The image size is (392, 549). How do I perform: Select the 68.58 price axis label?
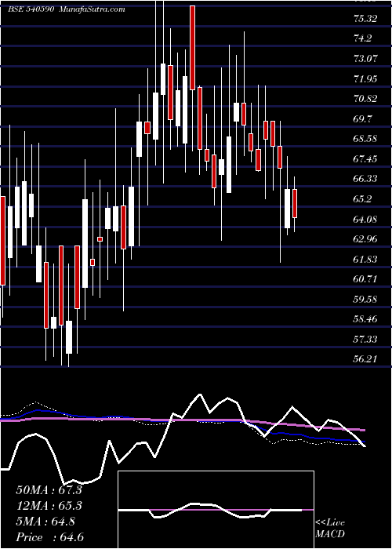tap(366, 140)
